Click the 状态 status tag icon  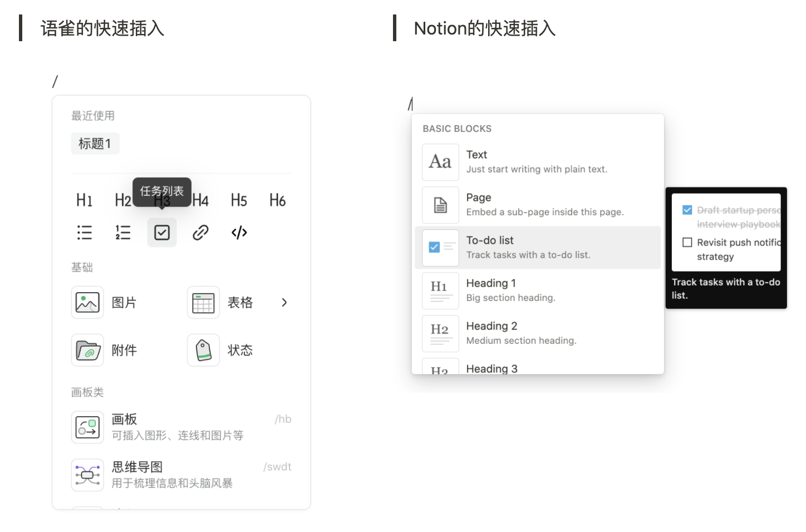tap(203, 350)
